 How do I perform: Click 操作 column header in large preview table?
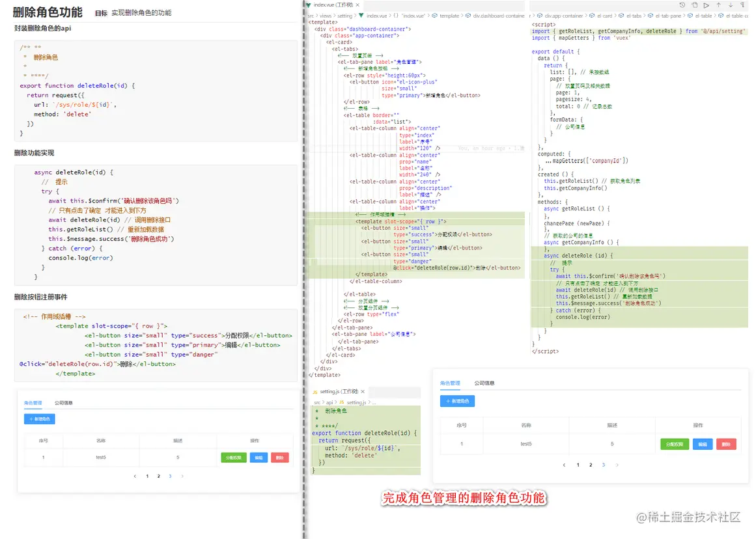[697, 425]
